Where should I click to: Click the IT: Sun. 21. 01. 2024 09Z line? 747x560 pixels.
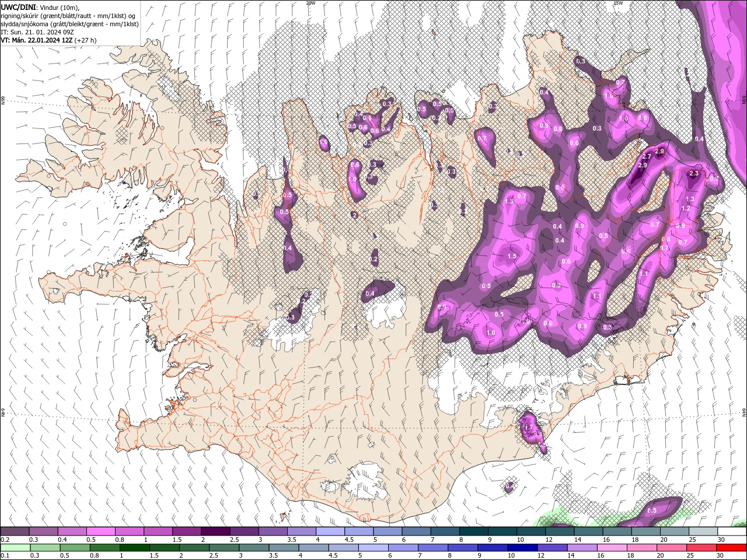click(38, 32)
